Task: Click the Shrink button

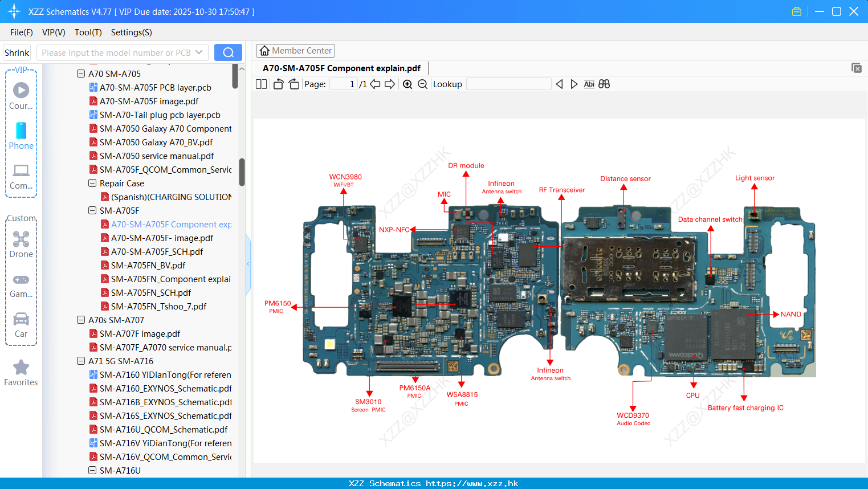Action: (x=17, y=52)
